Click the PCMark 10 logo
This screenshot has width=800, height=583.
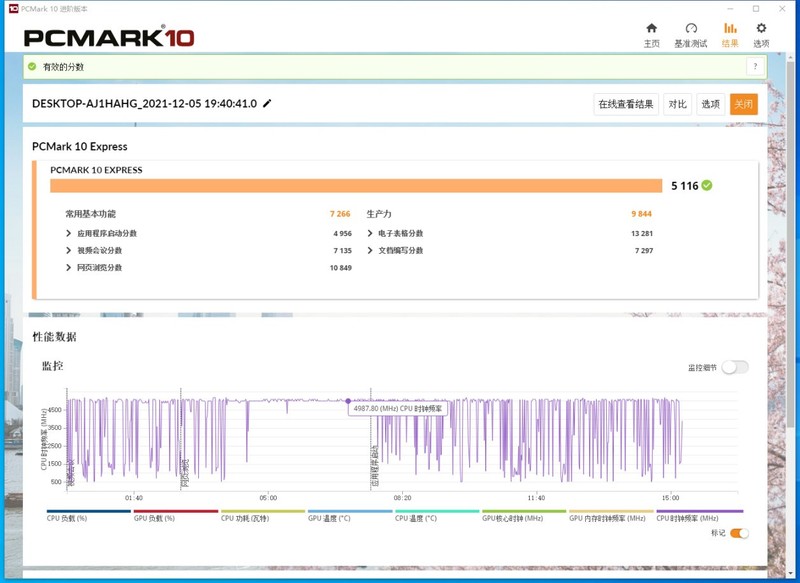(109, 37)
